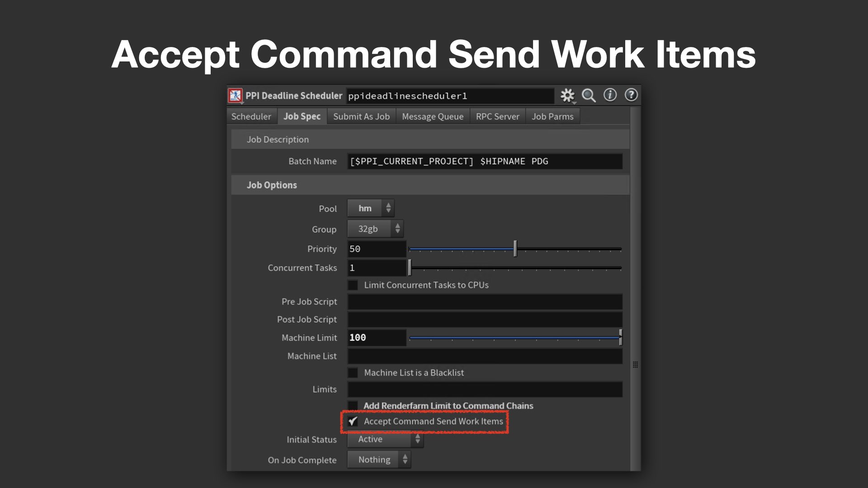Click the node name field ppideadlinescheduler1

(x=450, y=96)
